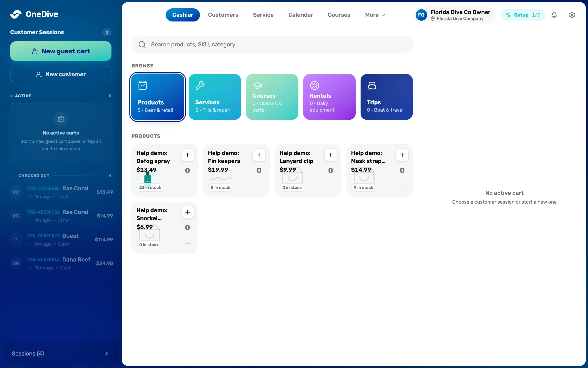Click the OneDive logo
This screenshot has width=588, height=368.
coord(34,14)
